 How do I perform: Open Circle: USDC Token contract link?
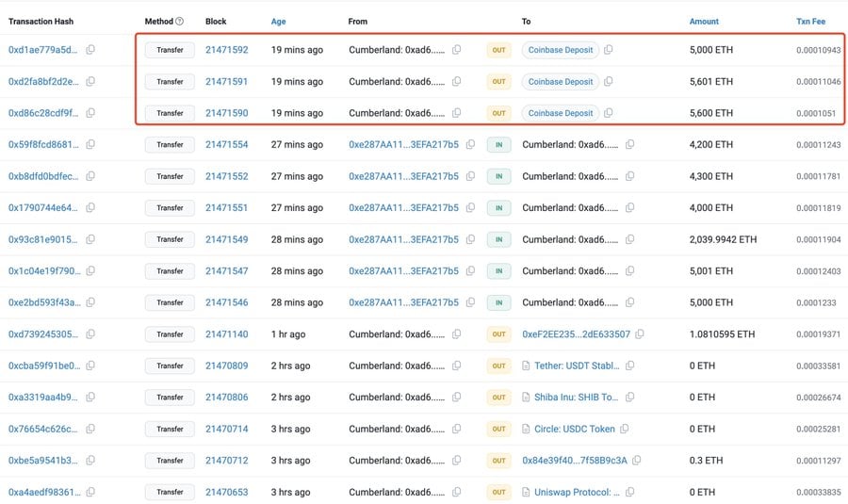coord(575,429)
